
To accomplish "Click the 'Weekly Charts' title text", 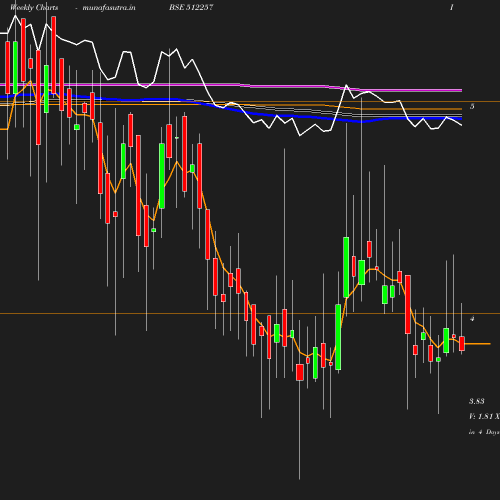I will (34, 7).
